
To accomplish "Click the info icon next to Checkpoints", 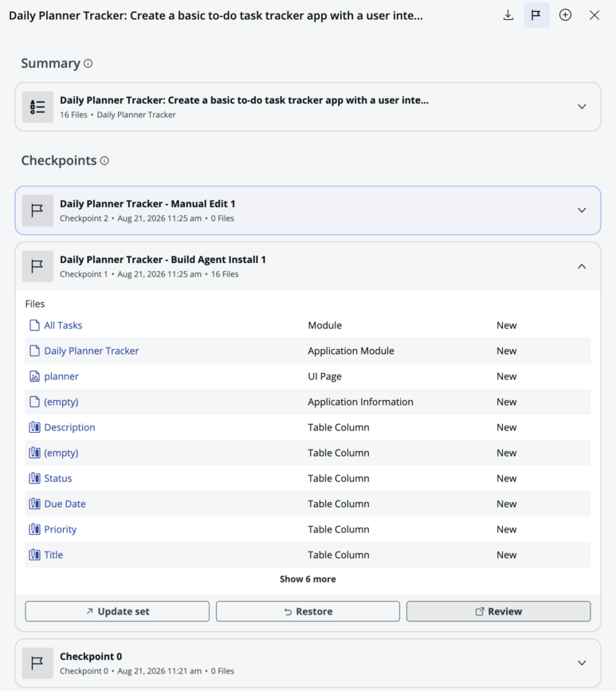I will [104, 160].
